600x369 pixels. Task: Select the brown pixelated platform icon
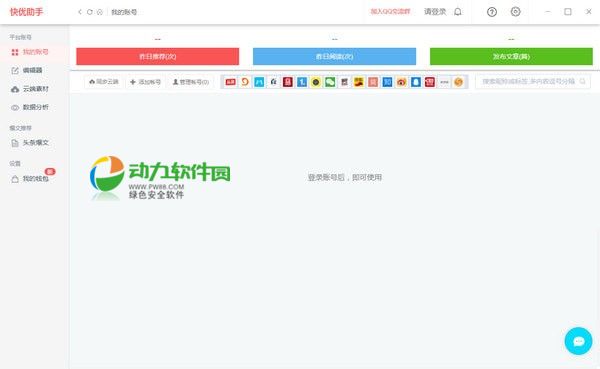(344, 82)
